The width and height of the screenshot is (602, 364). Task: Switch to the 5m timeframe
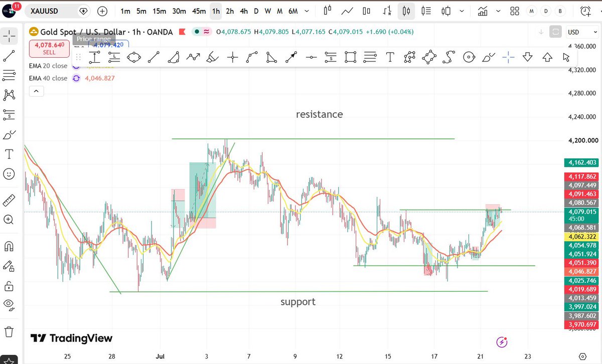tap(142, 11)
